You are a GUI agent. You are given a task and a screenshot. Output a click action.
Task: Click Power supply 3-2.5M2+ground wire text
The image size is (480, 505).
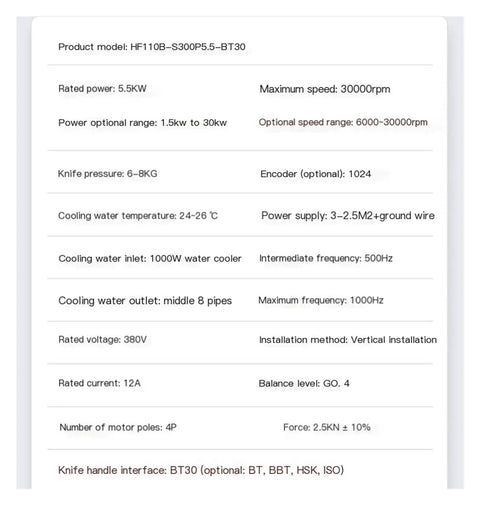[348, 216]
